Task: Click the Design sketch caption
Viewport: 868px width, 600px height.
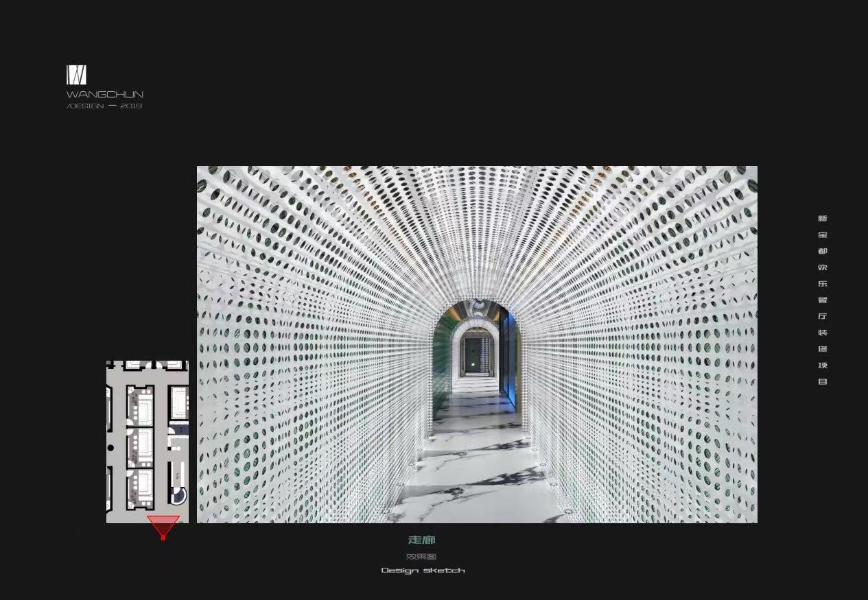Action: [x=423, y=571]
